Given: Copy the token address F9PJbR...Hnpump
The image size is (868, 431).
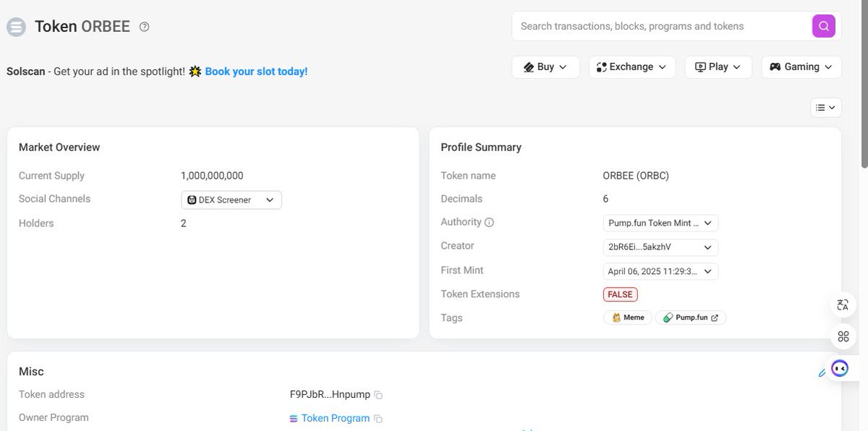Looking at the screenshot, I should point(378,395).
